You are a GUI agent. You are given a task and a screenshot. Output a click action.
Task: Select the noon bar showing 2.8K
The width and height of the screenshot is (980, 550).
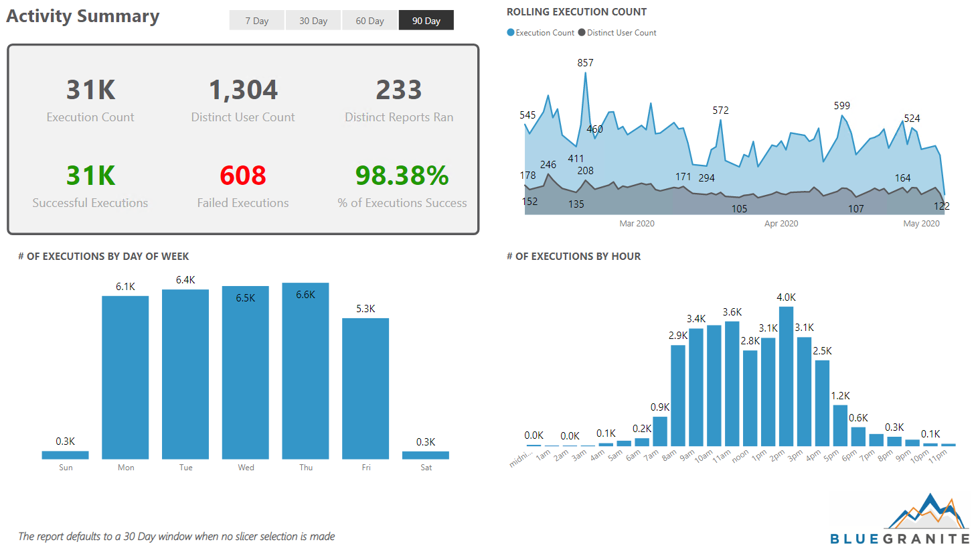(750, 398)
